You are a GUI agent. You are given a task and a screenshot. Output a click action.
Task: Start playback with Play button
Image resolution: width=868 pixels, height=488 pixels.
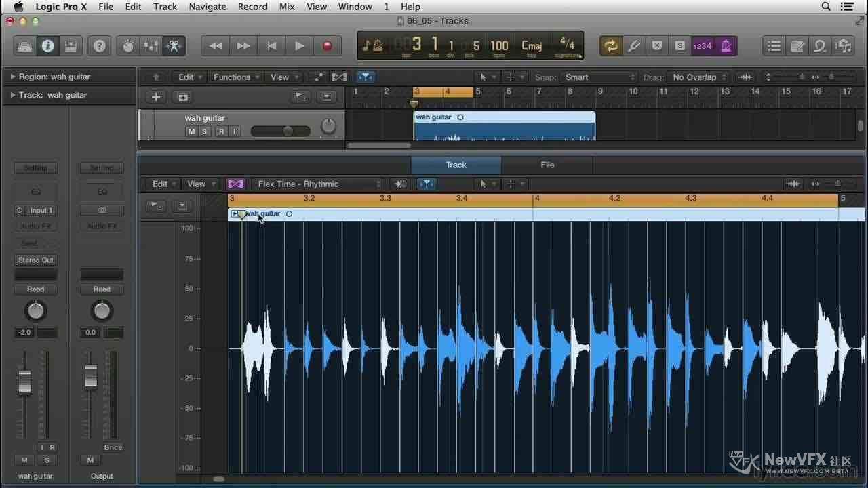pos(299,46)
